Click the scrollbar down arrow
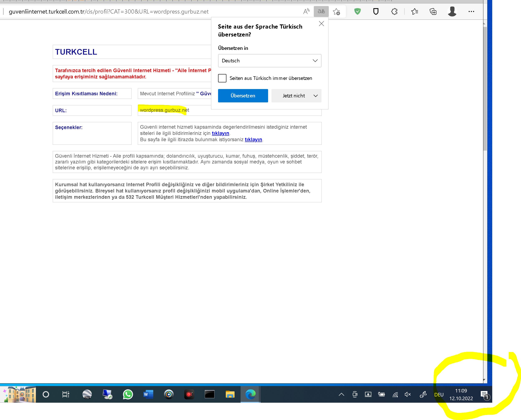The width and height of the screenshot is (521, 420). (484, 380)
